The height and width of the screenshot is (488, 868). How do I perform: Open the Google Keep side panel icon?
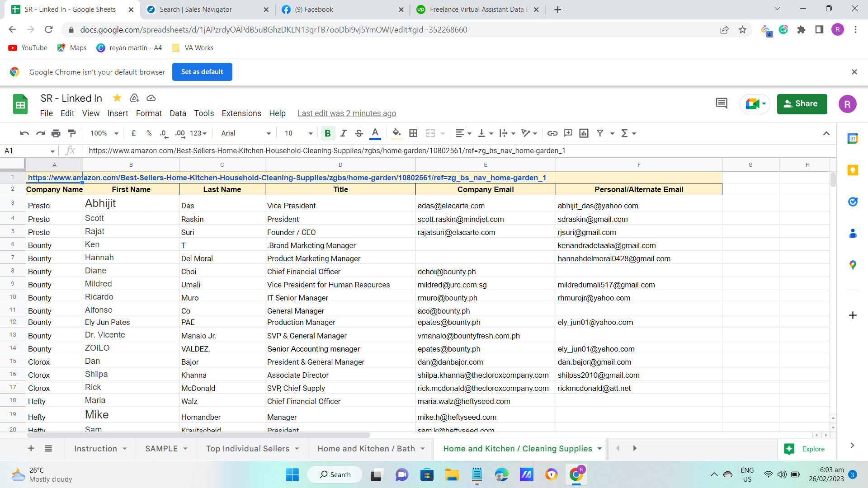click(x=853, y=170)
